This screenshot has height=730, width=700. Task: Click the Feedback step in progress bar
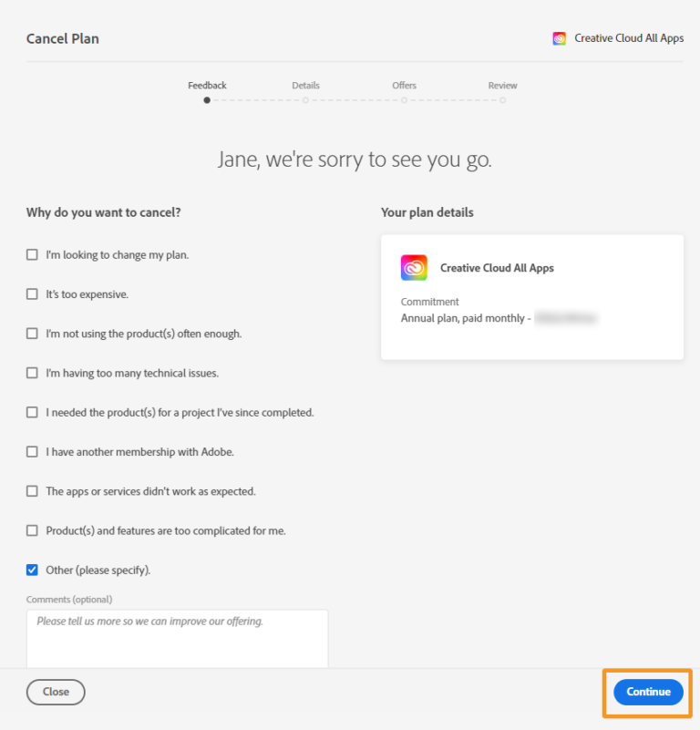click(207, 85)
